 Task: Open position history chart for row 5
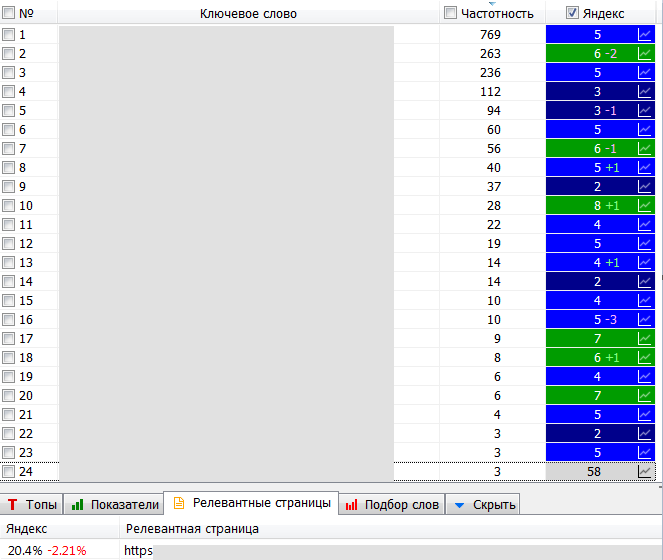[644, 111]
